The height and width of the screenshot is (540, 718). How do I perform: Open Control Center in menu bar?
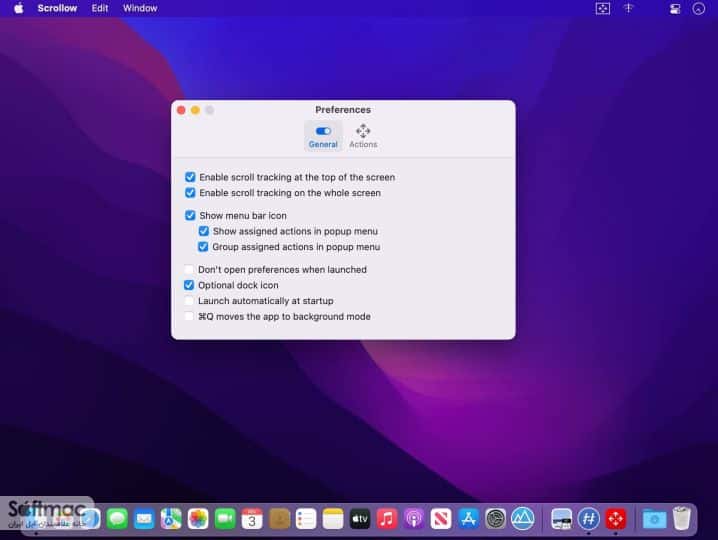(675, 9)
